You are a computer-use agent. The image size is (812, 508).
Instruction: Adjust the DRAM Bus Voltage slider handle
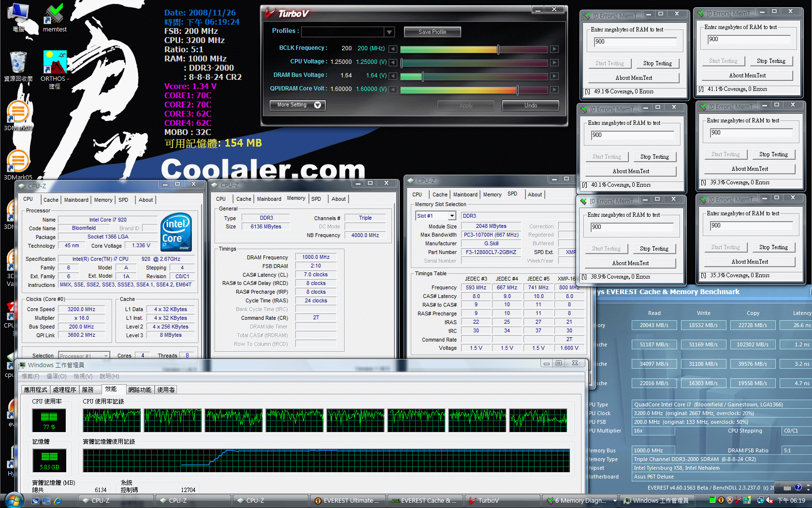pos(423,76)
